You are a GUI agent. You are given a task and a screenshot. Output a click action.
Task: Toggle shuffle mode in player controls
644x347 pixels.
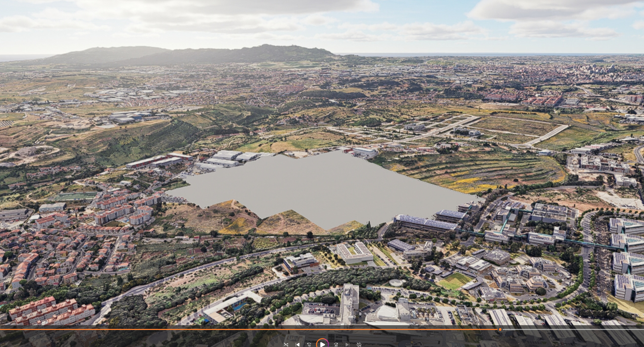click(x=286, y=344)
